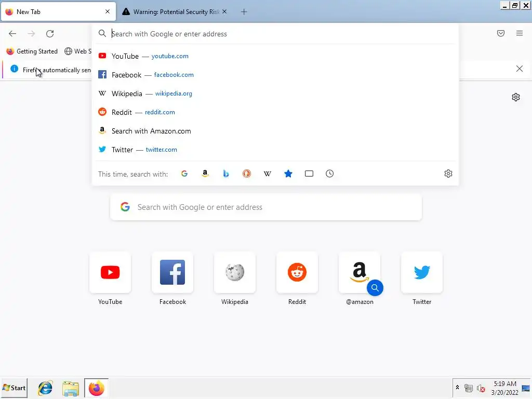Launch Internet Explorer from taskbar
532x399 pixels.
[45, 388]
